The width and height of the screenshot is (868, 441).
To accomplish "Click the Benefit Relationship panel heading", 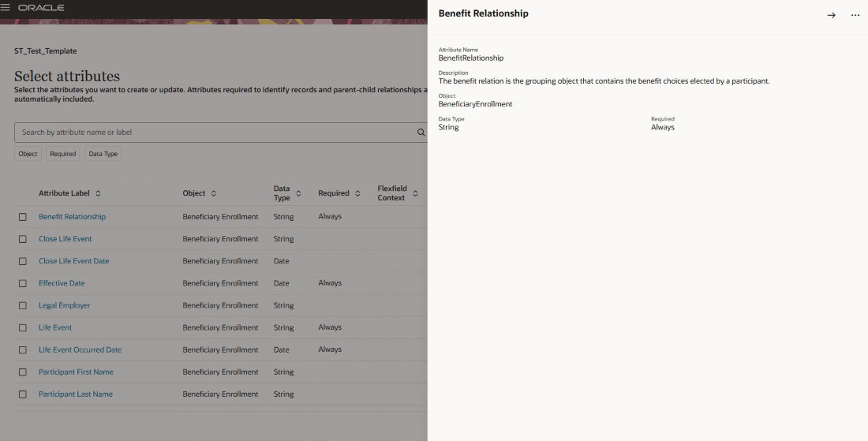I will tap(483, 13).
